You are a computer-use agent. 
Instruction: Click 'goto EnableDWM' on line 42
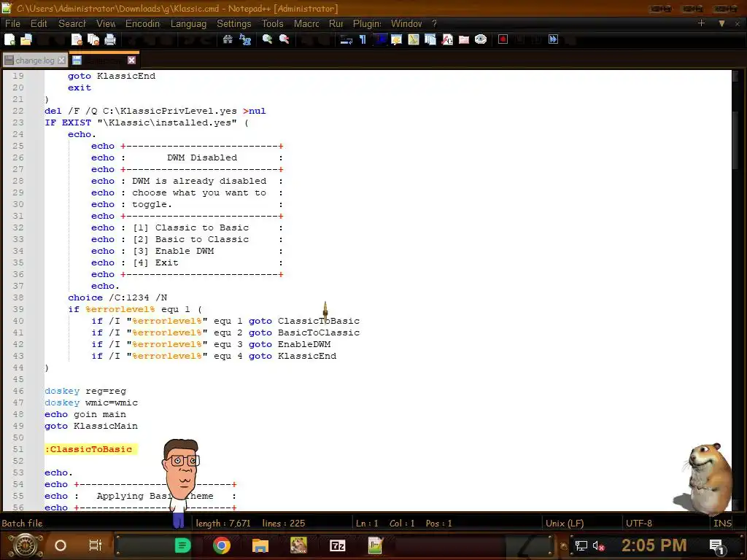tap(290, 344)
